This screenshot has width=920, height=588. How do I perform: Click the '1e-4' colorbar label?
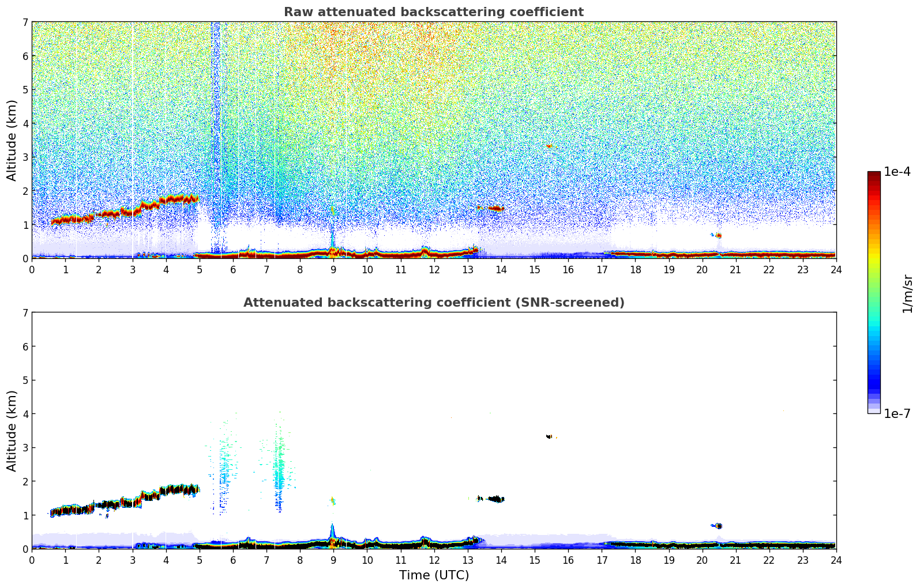point(898,172)
